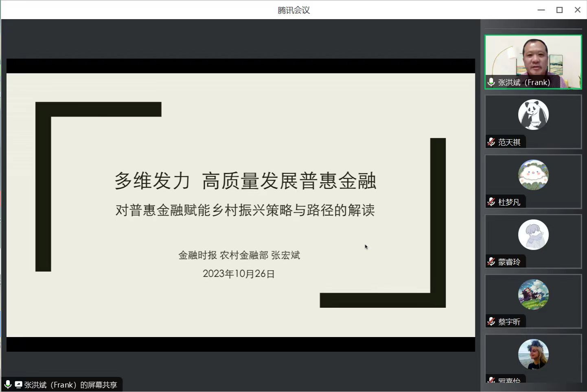This screenshot has height=392, width=587.
Task: Click the screen share icon in the bottom-left label
Action: tap(18, 385)
